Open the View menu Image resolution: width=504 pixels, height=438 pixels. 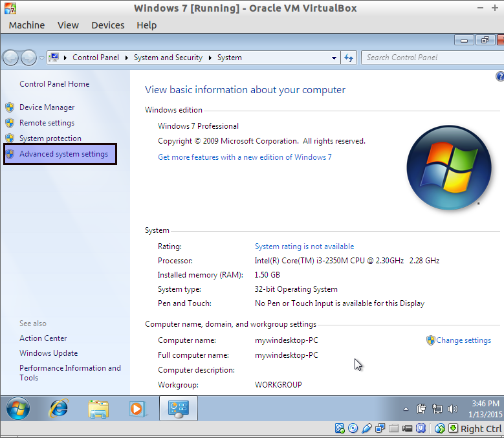click(68, 25)
